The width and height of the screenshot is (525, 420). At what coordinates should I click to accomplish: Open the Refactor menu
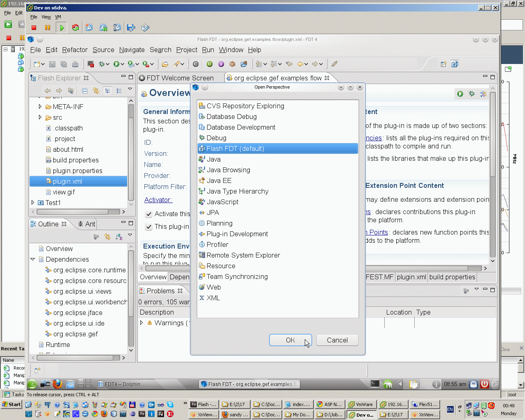pyautogui.click(x=75, y=50)
